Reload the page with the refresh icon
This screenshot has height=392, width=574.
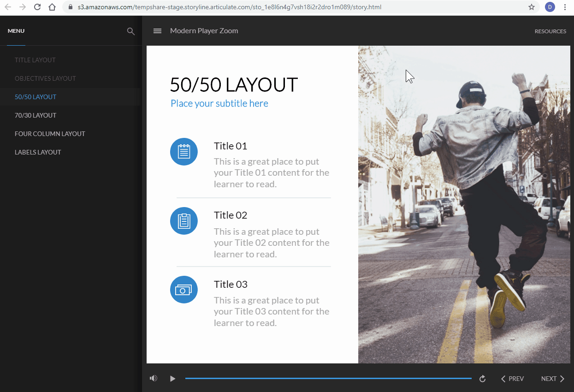tap(37, 7)
